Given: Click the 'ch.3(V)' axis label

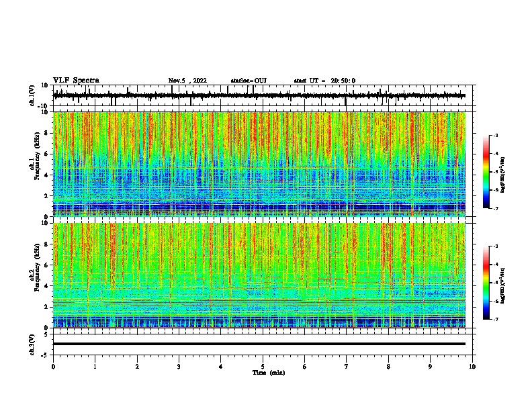Looking at the screenshot, I should [x=32, y=345].
